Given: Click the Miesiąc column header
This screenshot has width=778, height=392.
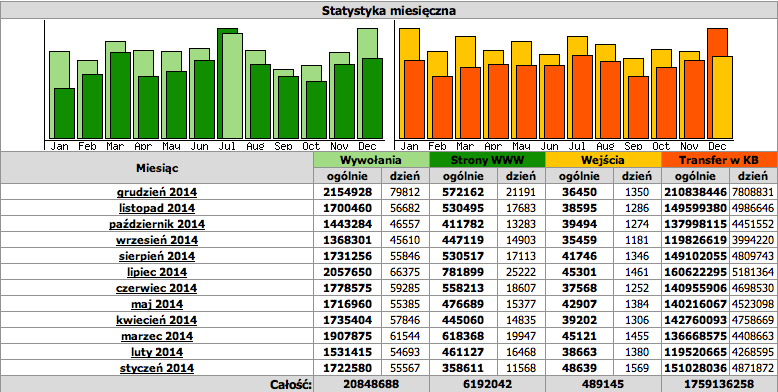Looking at the screenshot, I should click(157, 168).
